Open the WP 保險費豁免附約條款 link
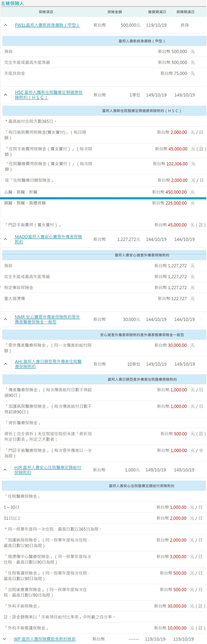The width and height of the screenshot is (207, 644). [45, 639]
